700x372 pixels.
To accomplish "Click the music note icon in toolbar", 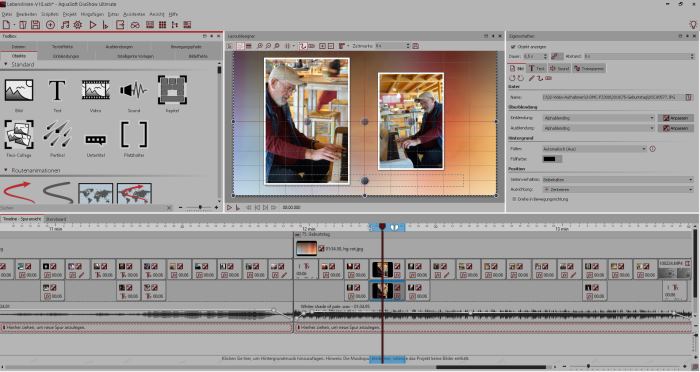I will coord(65,25).
